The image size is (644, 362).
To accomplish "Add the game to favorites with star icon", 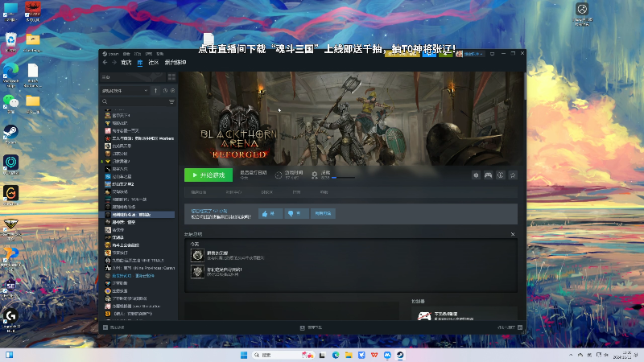I will coord(513,175).
